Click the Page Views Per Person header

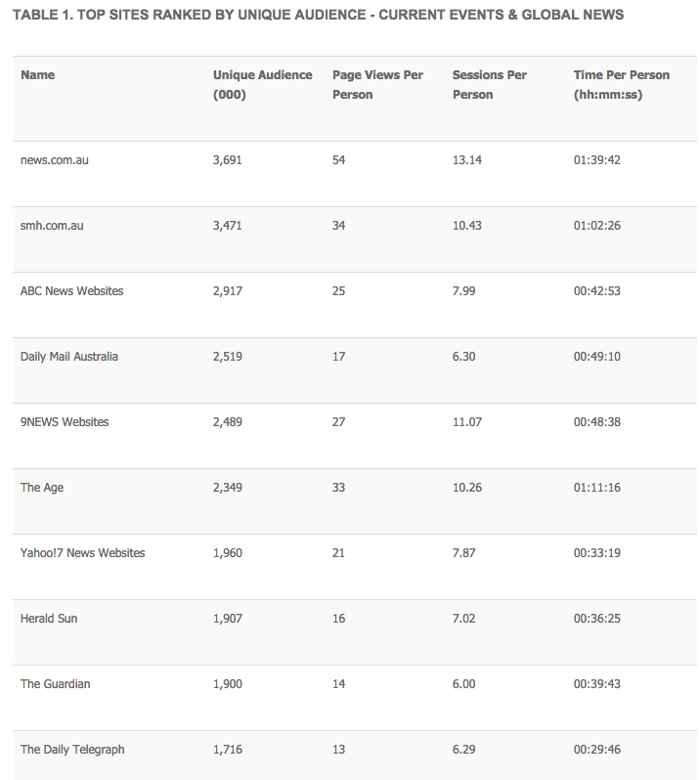pyautogui.click(x=377, y=85)
